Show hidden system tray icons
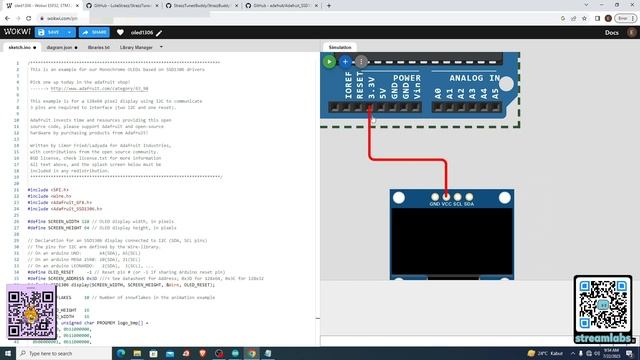The width and height of the screenshot is (640, 360). [x=573, y=353]
